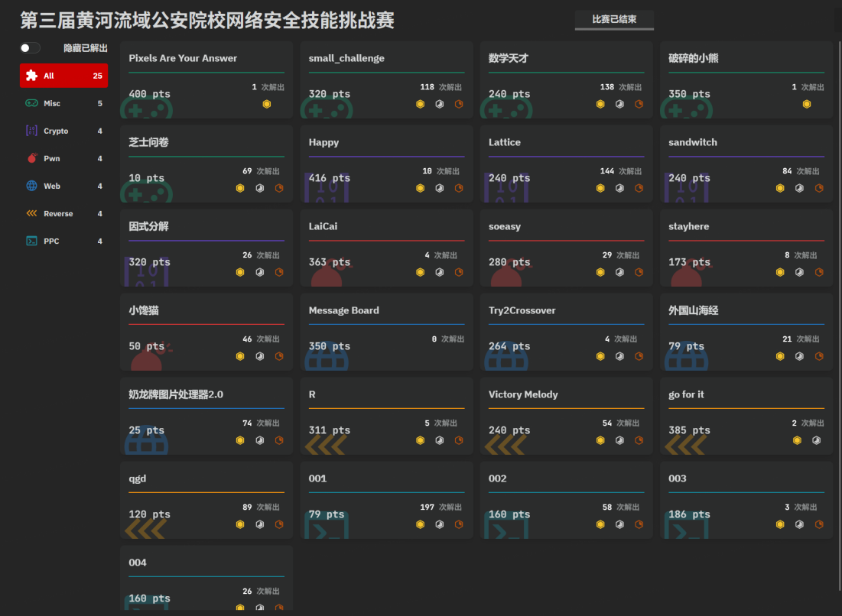Click the Pwn bomb icon in sidebar
This screenshot has height=616, width=842.
(x=31, y=158)
